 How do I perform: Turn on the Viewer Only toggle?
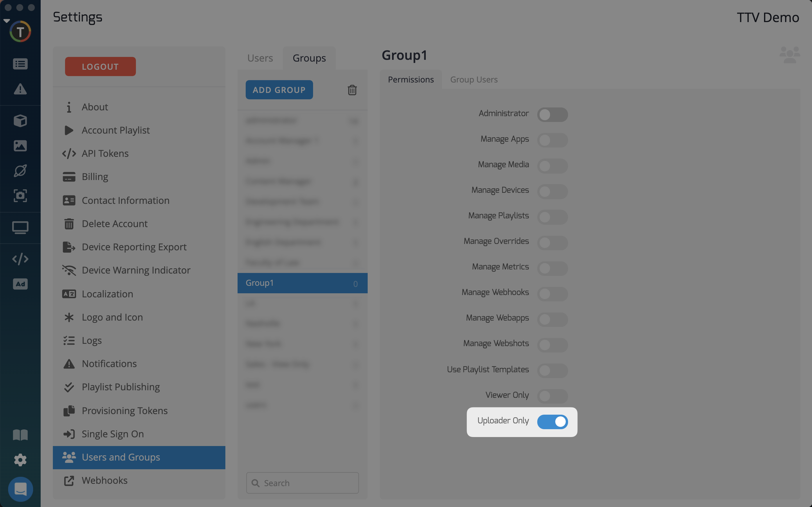point(552,396)
